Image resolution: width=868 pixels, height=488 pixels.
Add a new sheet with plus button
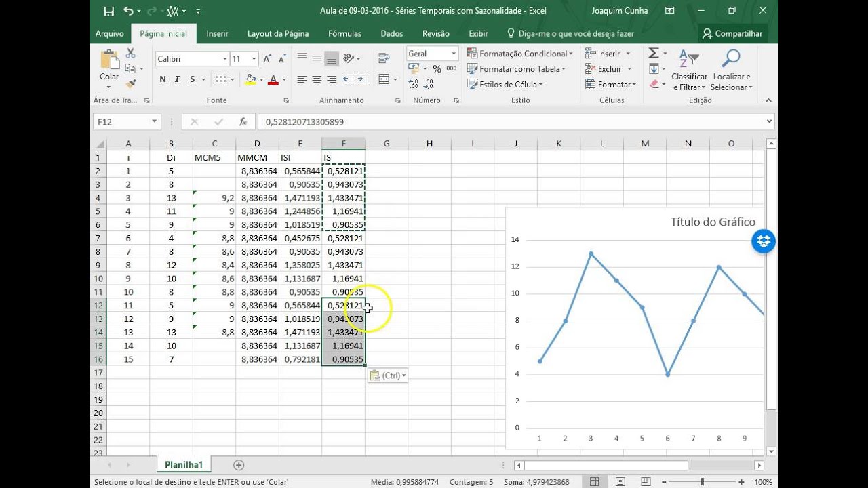[239, 465]
